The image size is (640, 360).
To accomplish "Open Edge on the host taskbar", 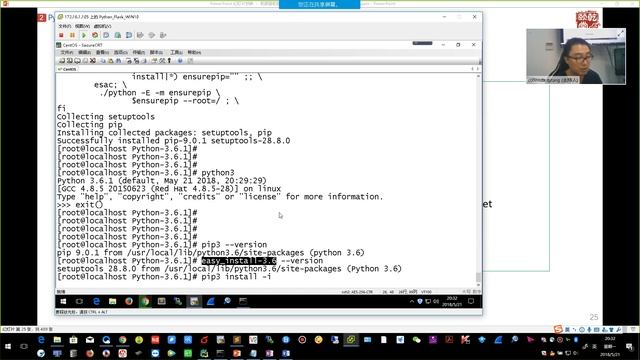I will (41, 340).
